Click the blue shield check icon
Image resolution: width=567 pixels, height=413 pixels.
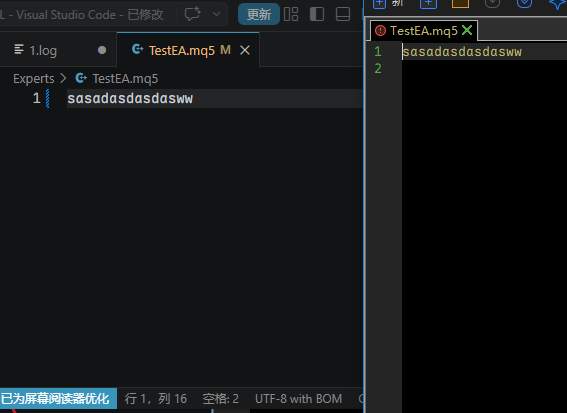pyautogui.click(x=524, y=3)
